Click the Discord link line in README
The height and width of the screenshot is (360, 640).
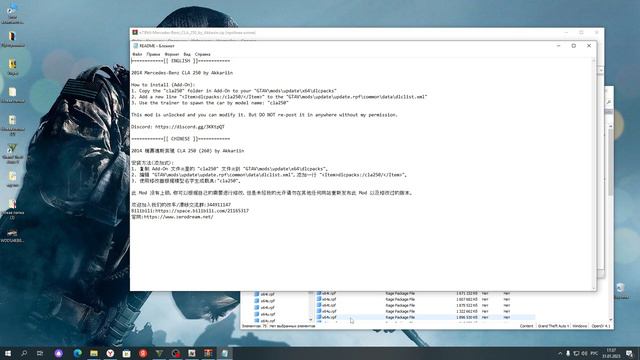click(178, 127)
